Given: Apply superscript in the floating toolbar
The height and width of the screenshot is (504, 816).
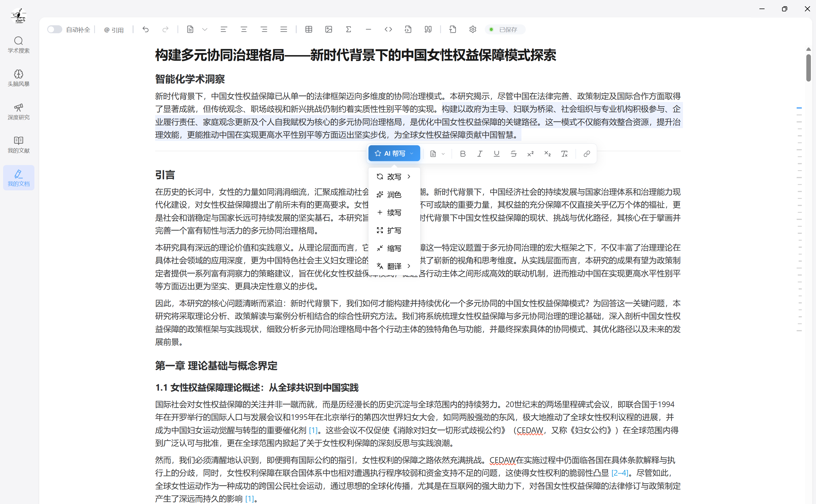Looking at the screenshot, I should 531,154.
